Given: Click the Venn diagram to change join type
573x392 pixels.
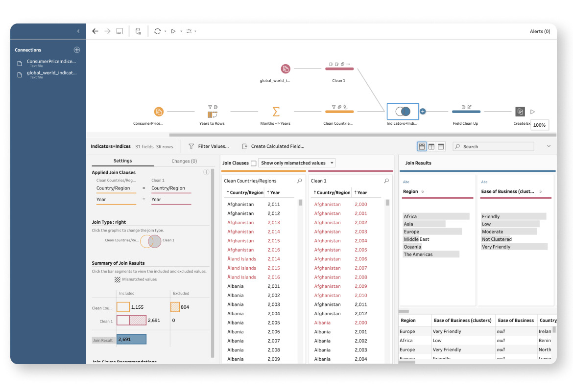Looking at the screenshot, I should 149,240.
